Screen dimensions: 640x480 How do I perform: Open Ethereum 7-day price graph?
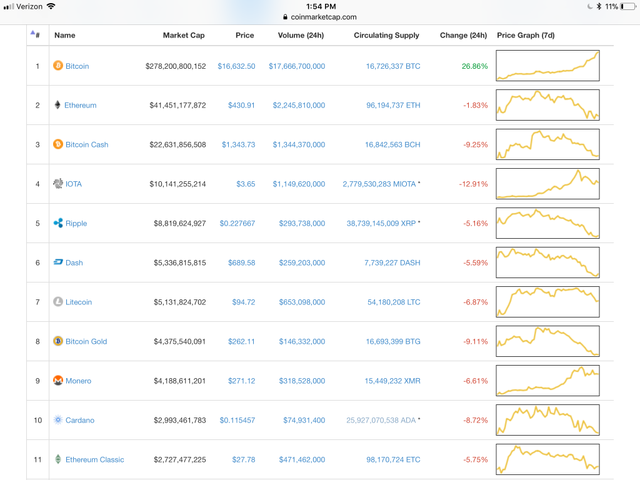coord(548,105)
